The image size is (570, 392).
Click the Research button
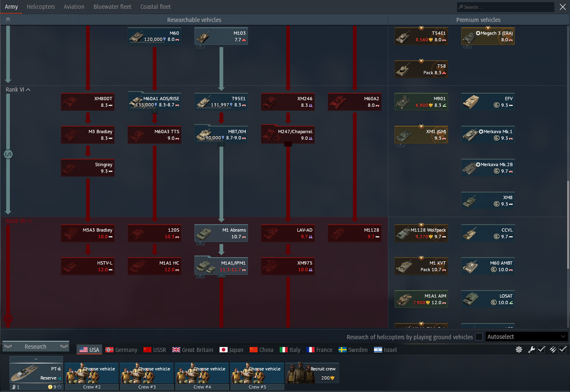[36, 346]
